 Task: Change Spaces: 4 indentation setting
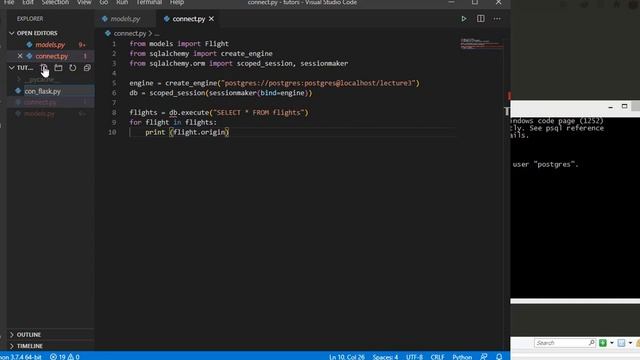(385, 357)
